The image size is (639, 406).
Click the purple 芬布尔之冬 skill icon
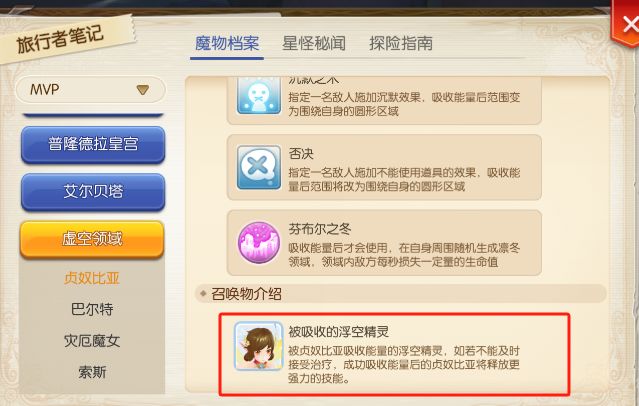259,243
